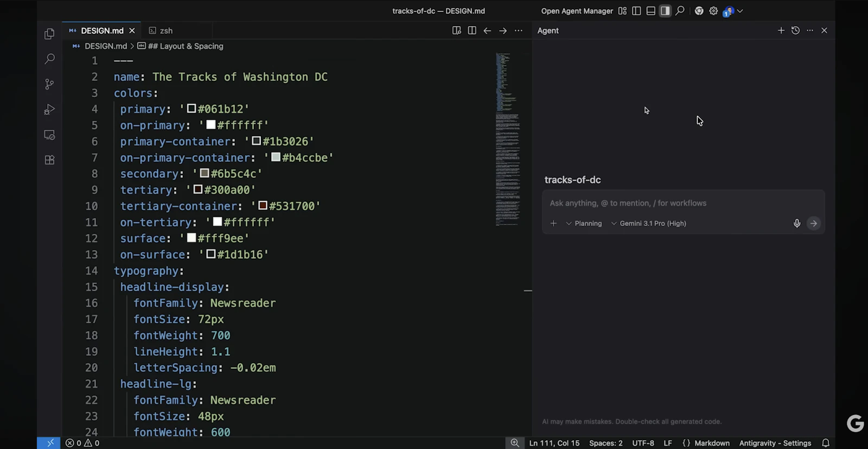Open editor More Actions ellipsis
Screen dimensions: 868x449
coord(519,31)
